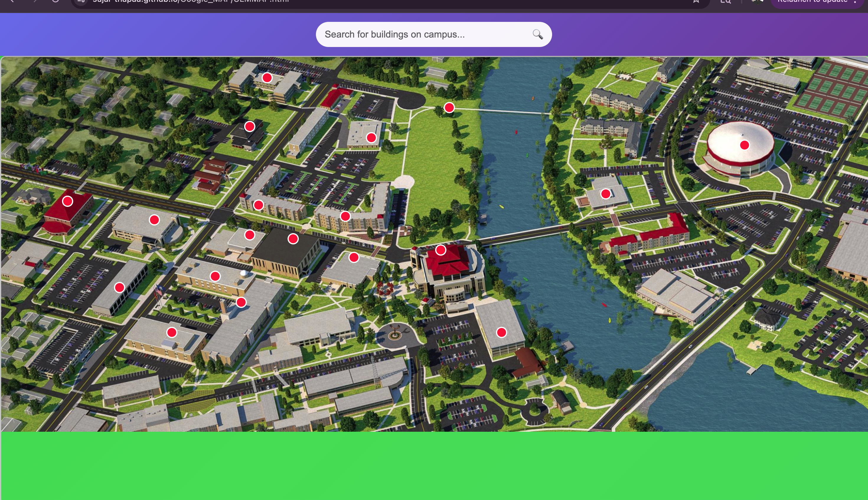
Task: Select the marker on the white domed arena
Action: tap(744, 145)
